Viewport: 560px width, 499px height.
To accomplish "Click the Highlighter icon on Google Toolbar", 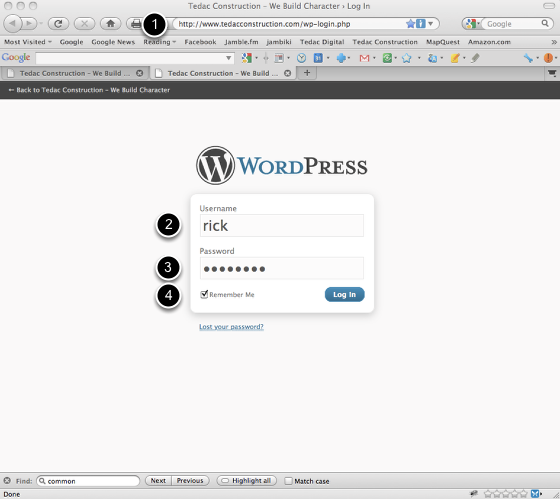I will (475, 58).
